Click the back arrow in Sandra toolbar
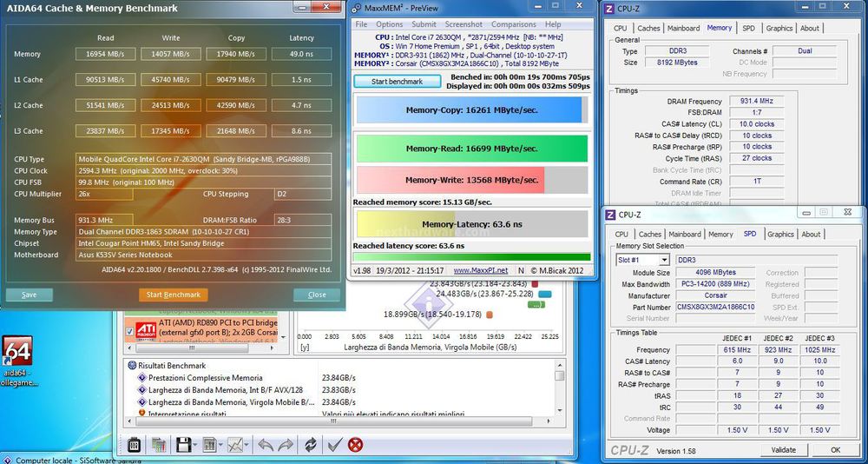This screenshot has width=868, height=464. pyautogui.click(x=266, y=445)
